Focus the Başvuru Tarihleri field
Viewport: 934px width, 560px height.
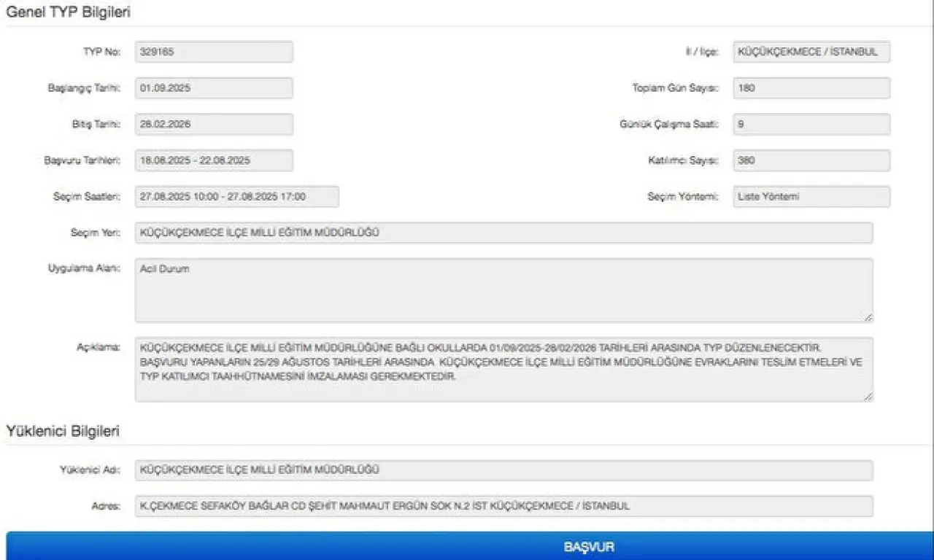(214, 160)
